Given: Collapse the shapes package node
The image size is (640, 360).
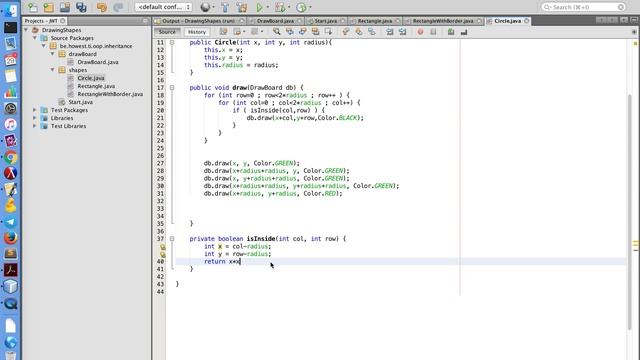Looking at the screenshot, I should click(53, 70).
